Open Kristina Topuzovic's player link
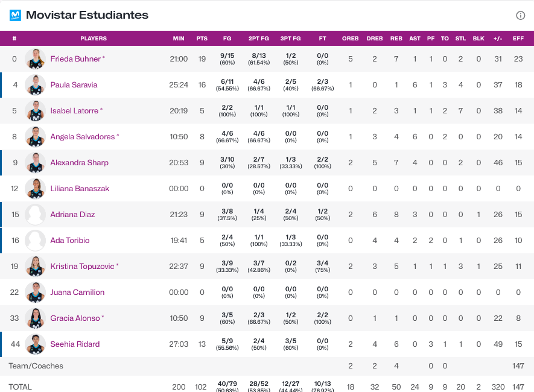 pos(82,267)
